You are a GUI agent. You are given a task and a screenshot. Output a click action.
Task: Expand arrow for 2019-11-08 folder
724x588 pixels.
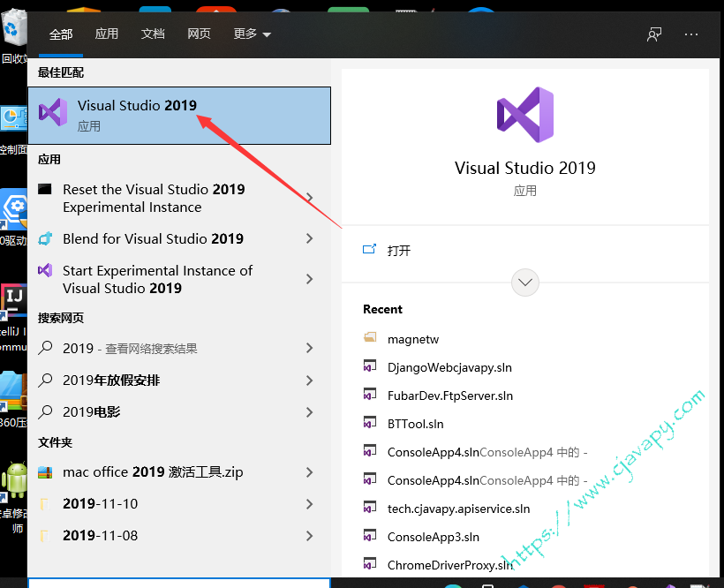[x=310, y=536]
